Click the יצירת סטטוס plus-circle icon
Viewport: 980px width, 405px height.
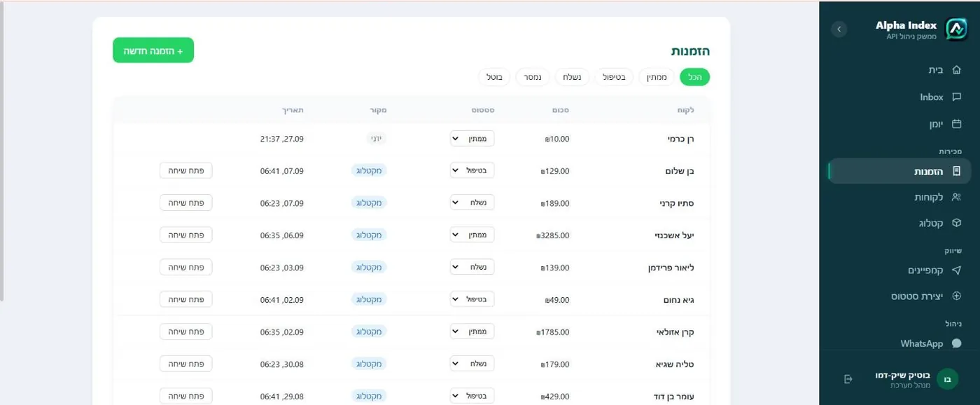pos(956,296)
